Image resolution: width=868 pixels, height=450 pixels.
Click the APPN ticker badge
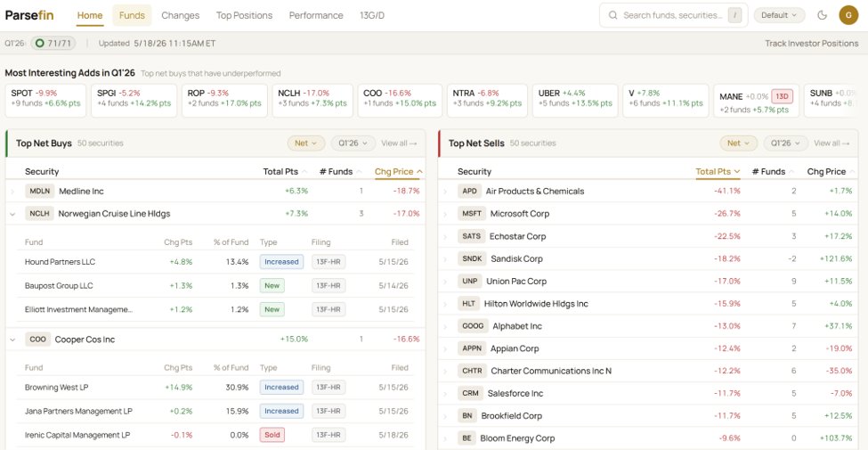click(x=472, y=348)
